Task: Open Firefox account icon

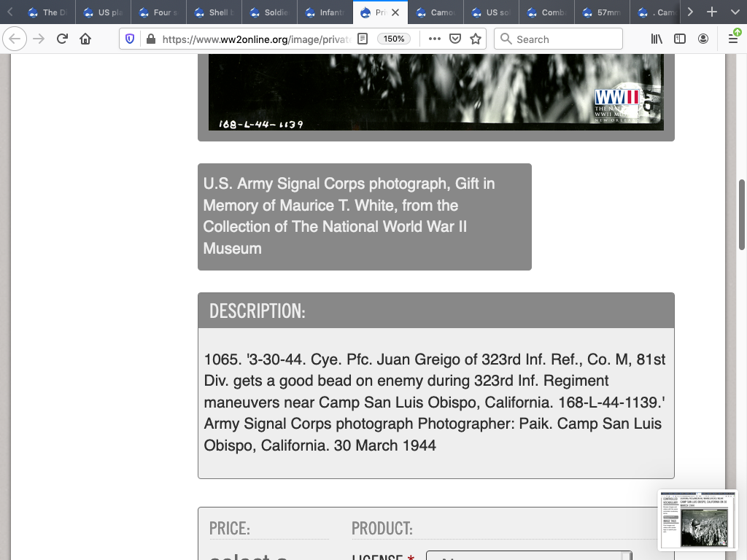Action: [703, 39]
